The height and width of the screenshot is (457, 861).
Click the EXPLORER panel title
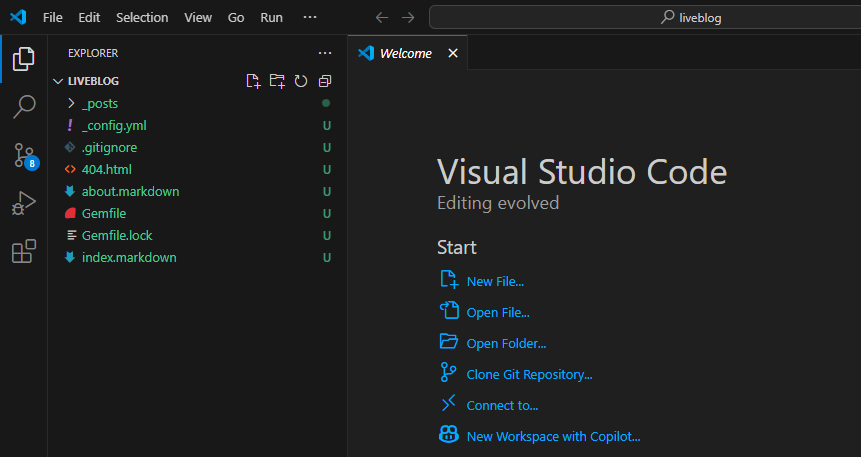pyautogui.click(x=93, y=53)
